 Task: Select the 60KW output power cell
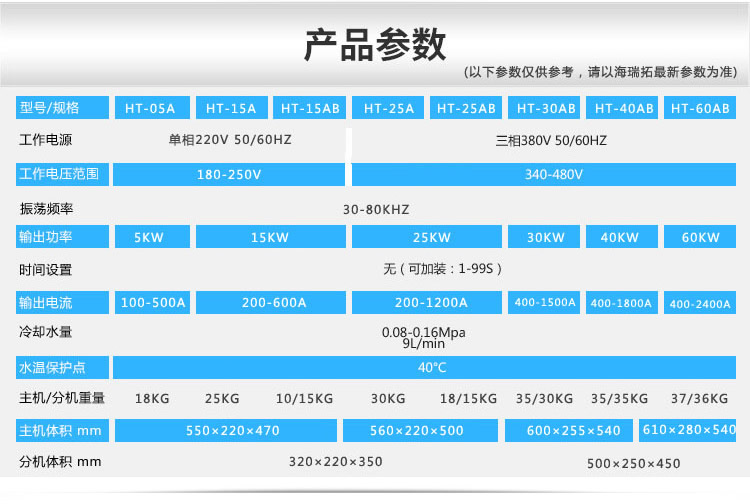pyautogui.click(x=700, y=238)
